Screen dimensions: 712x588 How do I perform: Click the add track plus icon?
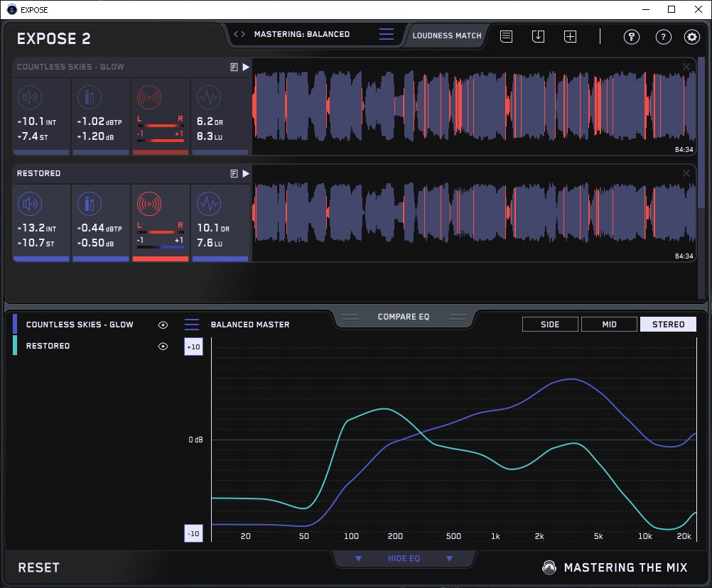(570, 36)
